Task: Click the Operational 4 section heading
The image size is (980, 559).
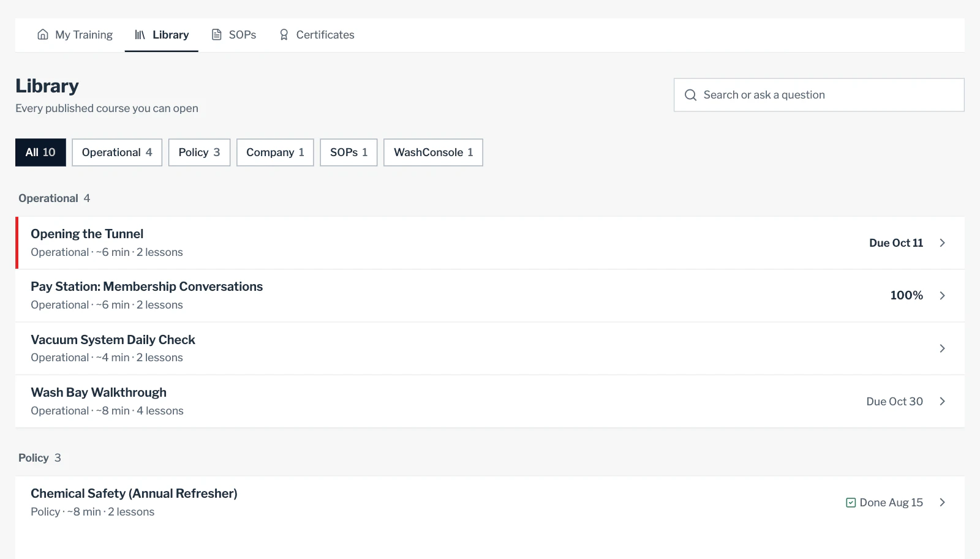Action: tap(54, 198)
